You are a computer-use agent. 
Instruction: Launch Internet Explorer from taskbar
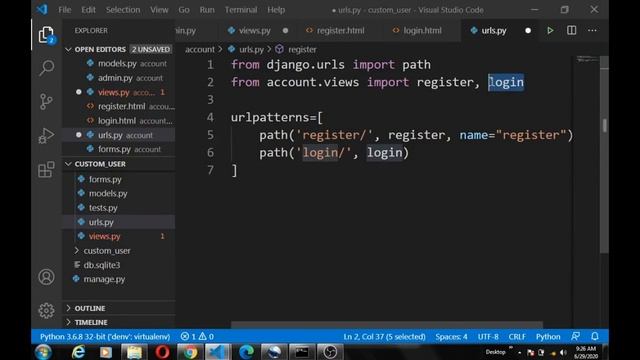click(78, 352)
